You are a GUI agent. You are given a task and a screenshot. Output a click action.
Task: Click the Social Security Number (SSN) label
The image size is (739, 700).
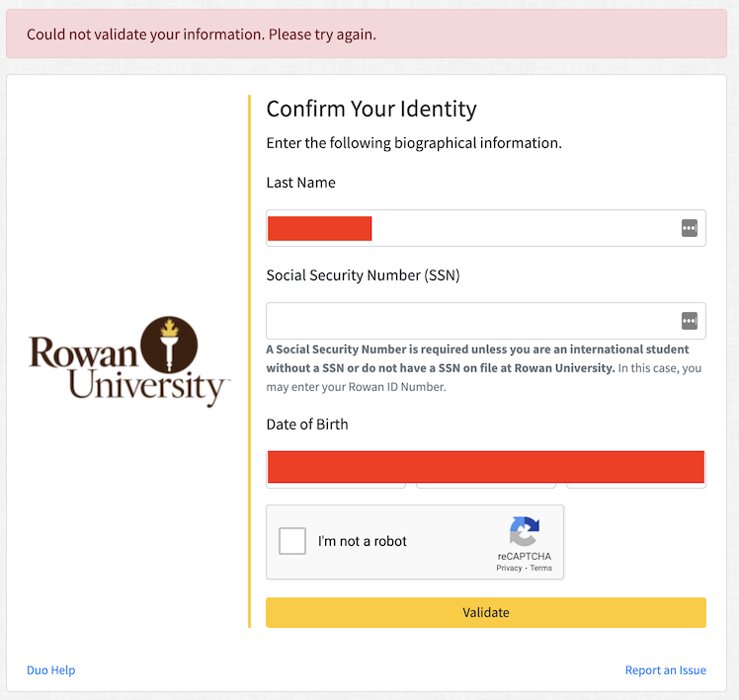click(363, 275)
